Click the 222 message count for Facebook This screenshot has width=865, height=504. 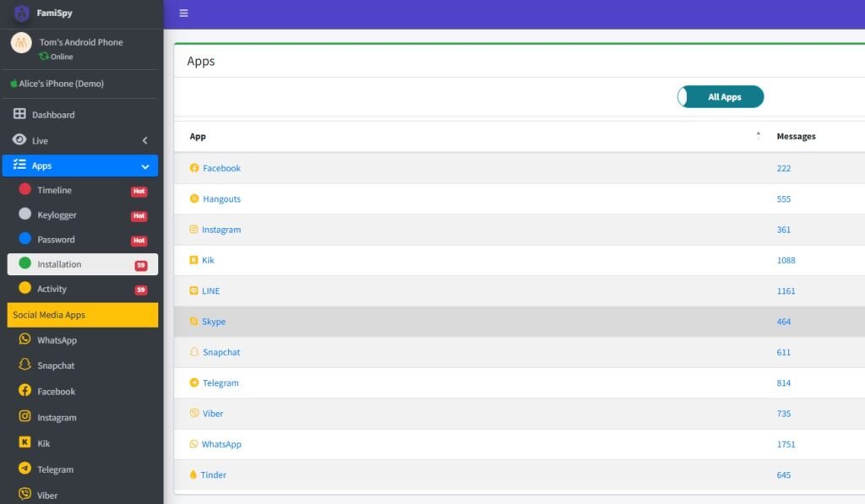coord(784,168)
